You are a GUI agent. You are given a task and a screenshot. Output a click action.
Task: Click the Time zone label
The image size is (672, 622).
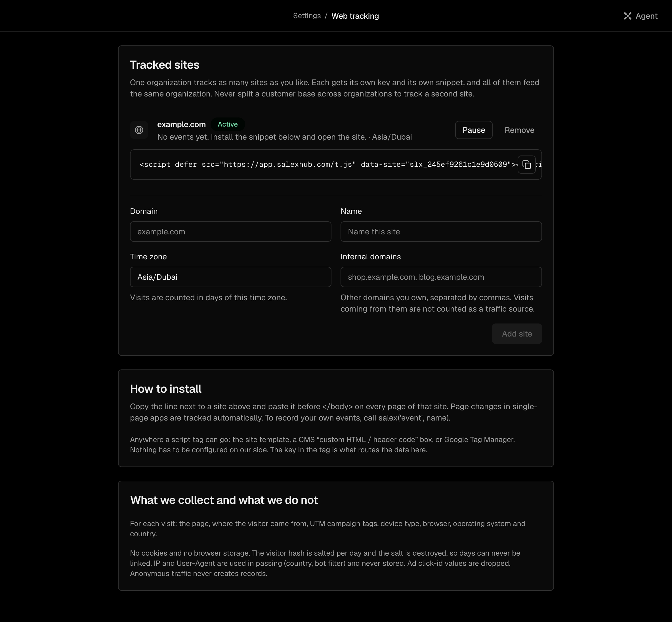click(148, 257)
